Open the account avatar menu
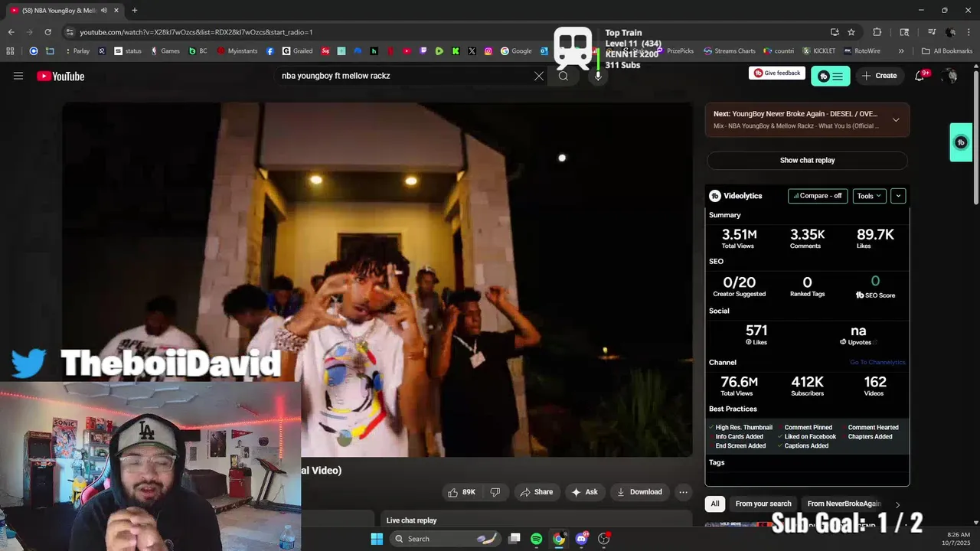The image size is (980, 551). pos(950,76)
